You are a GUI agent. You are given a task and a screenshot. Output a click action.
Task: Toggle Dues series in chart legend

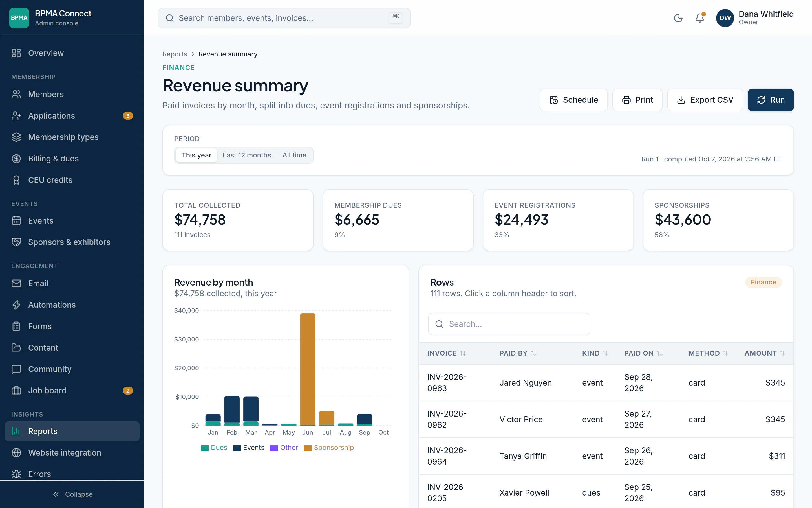[x=214, y=448]
